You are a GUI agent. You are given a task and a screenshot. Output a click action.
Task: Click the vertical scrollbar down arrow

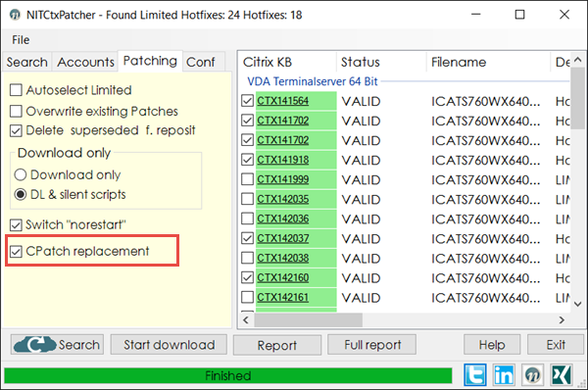pos(578,304)
